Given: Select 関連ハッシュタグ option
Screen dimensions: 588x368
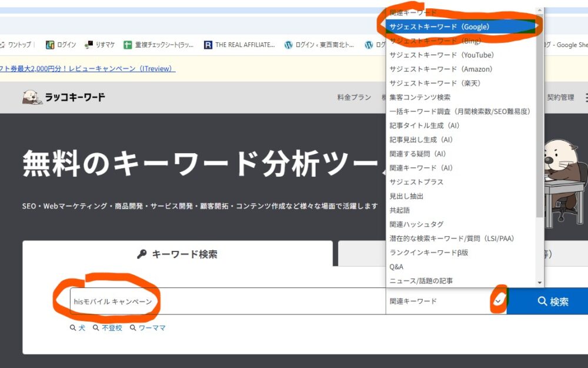Looking at the screenshot, I should [x=461, y=224].
